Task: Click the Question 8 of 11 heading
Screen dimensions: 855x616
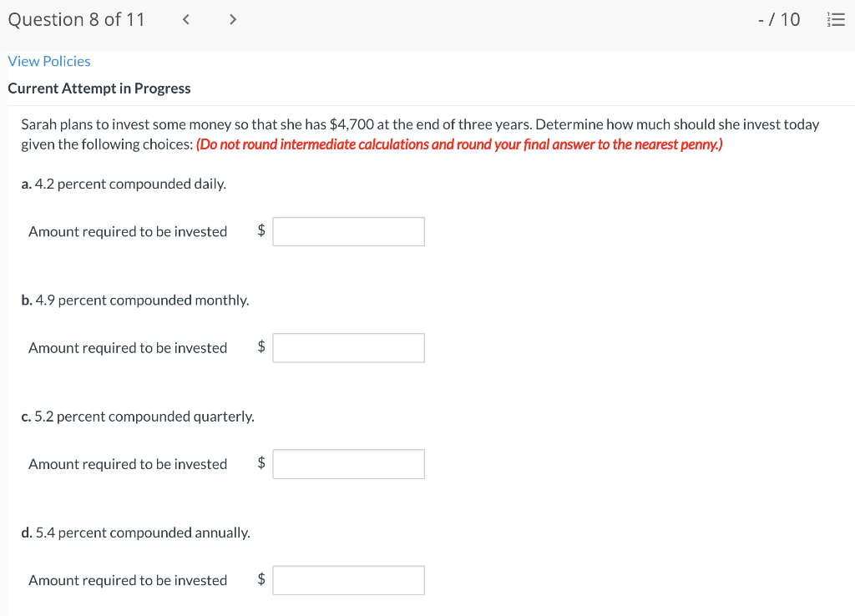Action: click(76, 18)
